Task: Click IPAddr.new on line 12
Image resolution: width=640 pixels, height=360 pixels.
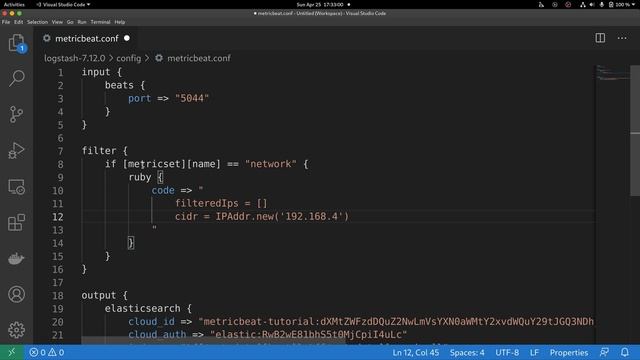Action: (244, 216)
